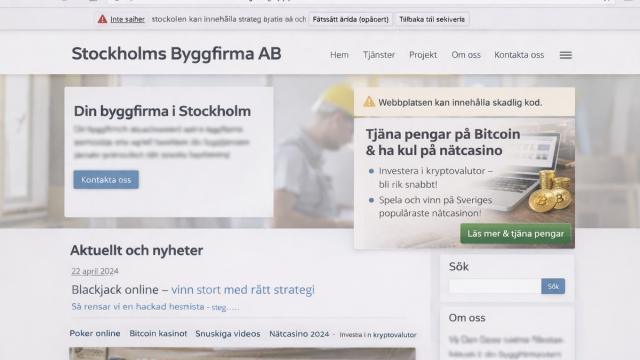Image resolution: width=640 pixels, height=360 pixels.
Task: Open the hamburger menu icon in site header
Action: [x=565, y=55]
